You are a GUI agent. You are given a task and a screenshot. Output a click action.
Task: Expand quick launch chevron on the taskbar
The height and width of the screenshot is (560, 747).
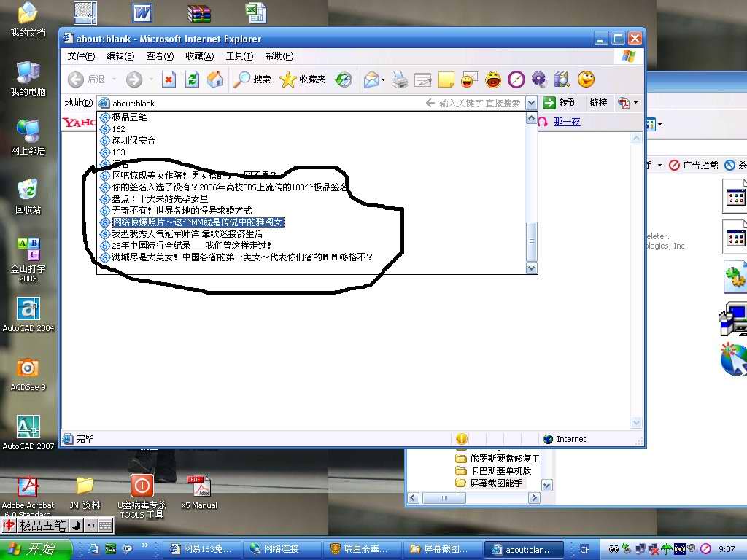[x=144, y=546]
